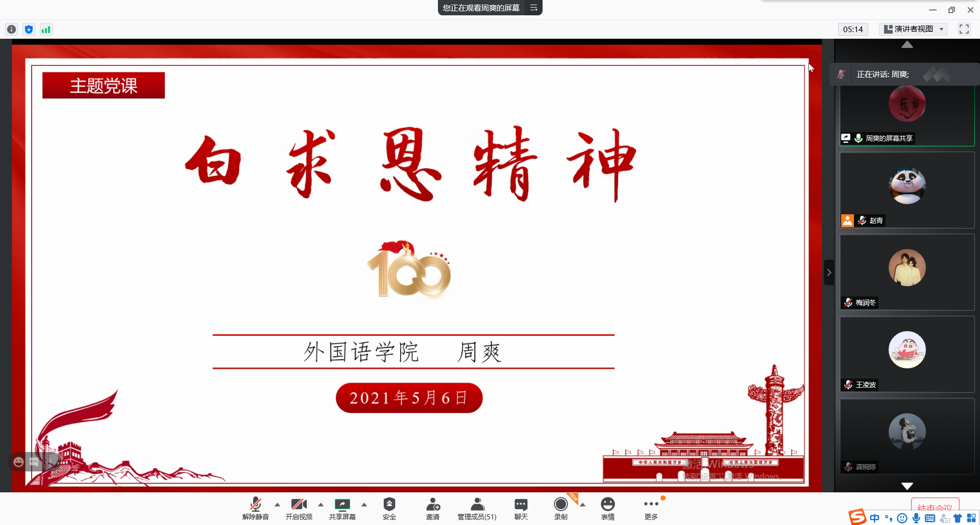Expand video options arrow beside 开启视频
The image size is (980, 525).
point(321,505)
